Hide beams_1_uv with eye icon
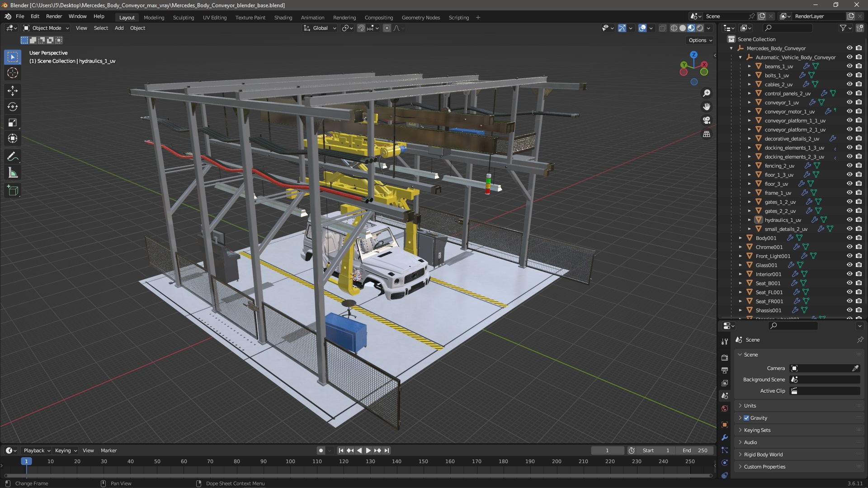 coord(849,66)
